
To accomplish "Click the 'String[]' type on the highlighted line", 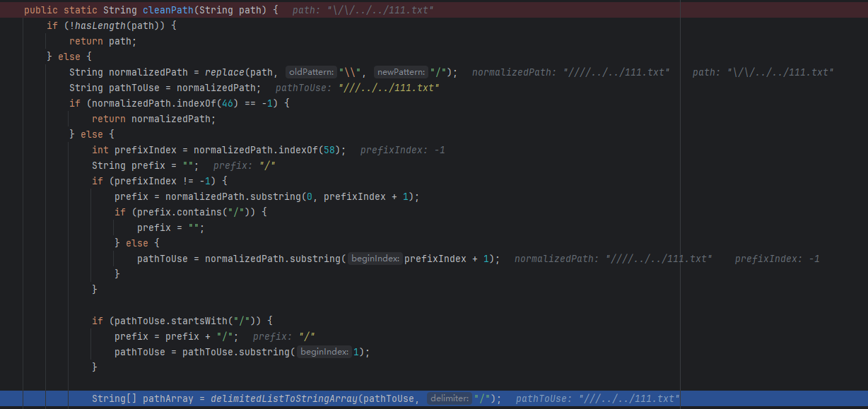I will pos(115,399).
